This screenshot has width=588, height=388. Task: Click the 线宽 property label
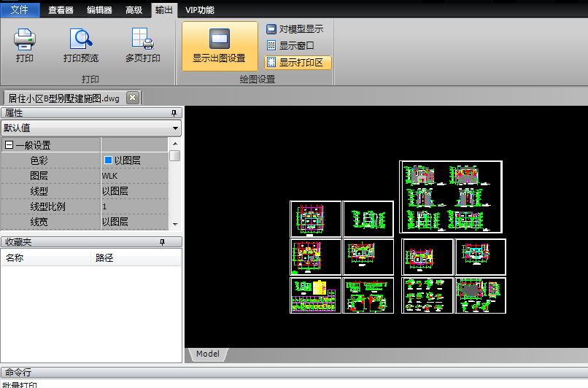[39, 222]
